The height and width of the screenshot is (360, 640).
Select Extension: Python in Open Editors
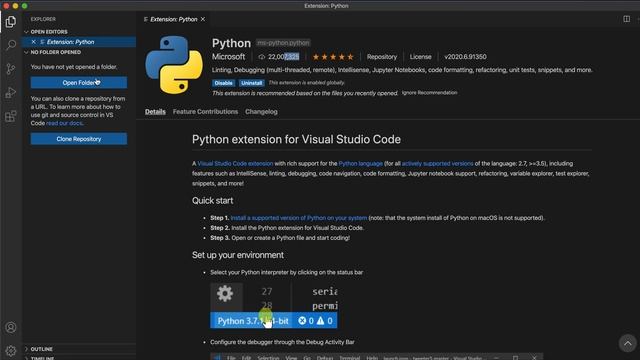(70, 42)
